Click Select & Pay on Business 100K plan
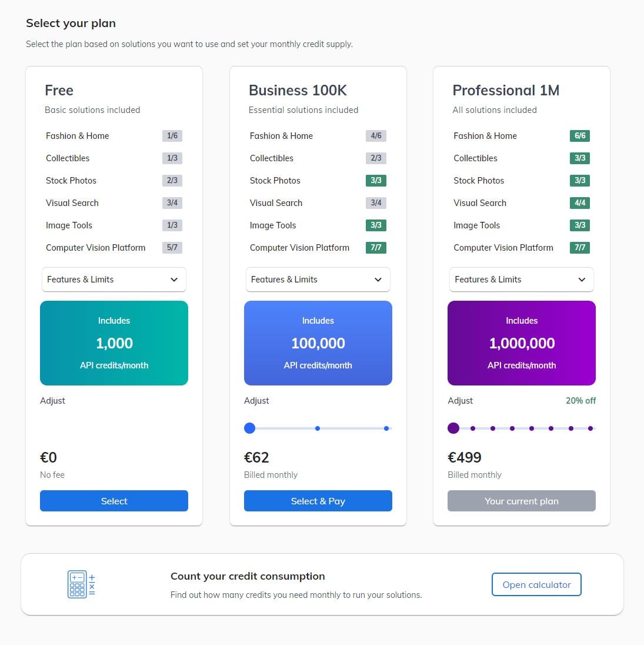This screenshot has height=645, width=644. coord(318,501)
